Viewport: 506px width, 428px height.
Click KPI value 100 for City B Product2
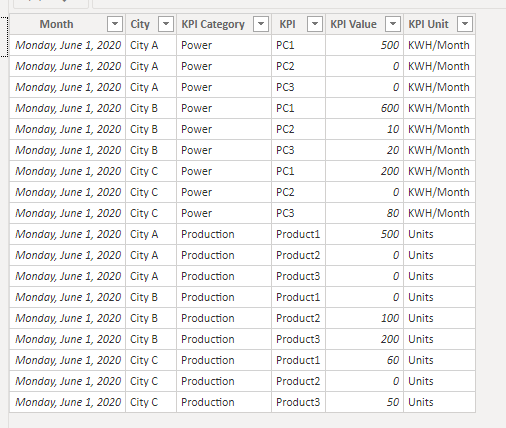point(364,318)
